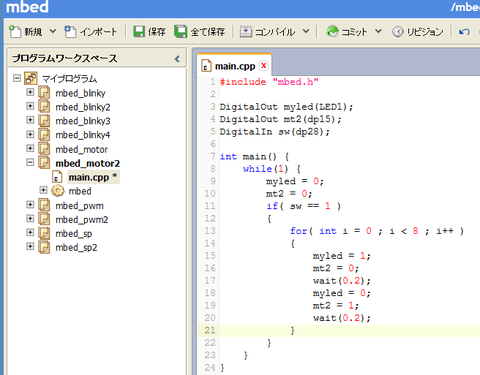Click line number 21 in the gutter
480x375 pixels.
[x=210, y=330]
